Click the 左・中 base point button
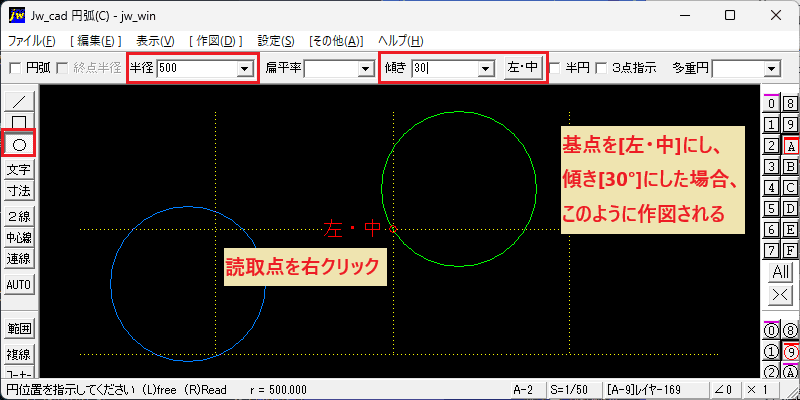The width and height of the screenshot is (800, 400). [522, 67]
